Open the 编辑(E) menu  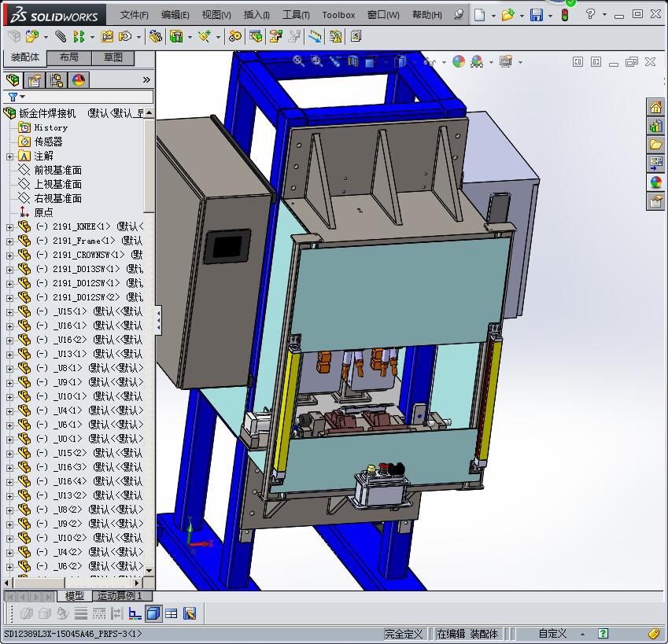click(x=175, y=15)
